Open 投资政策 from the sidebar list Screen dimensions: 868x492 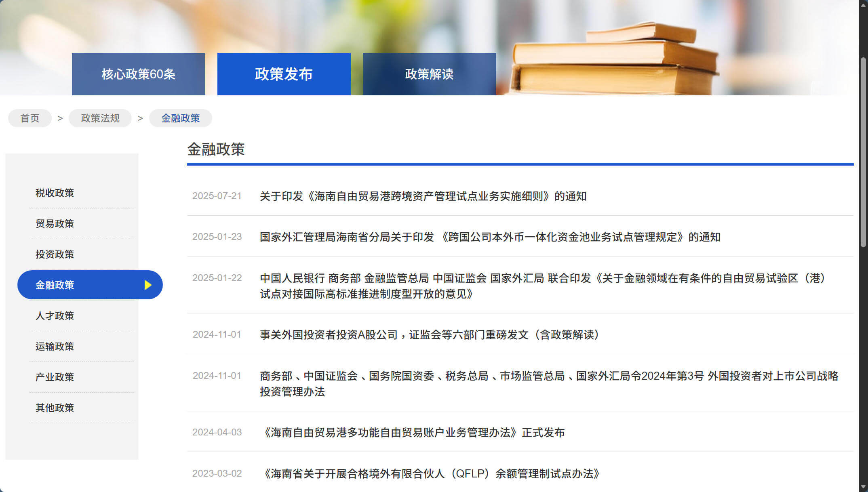55,254
